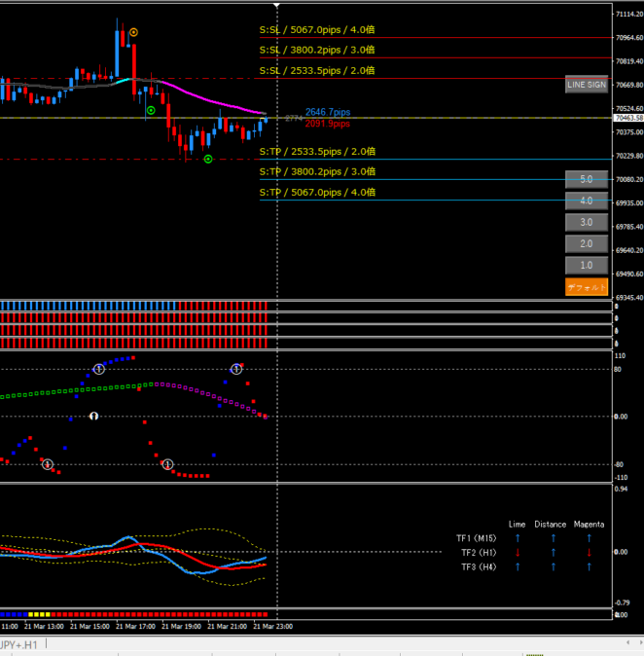Toggle the LINE SIGN button
This screenshot has height=656, width=644.
tap(587, 85)
